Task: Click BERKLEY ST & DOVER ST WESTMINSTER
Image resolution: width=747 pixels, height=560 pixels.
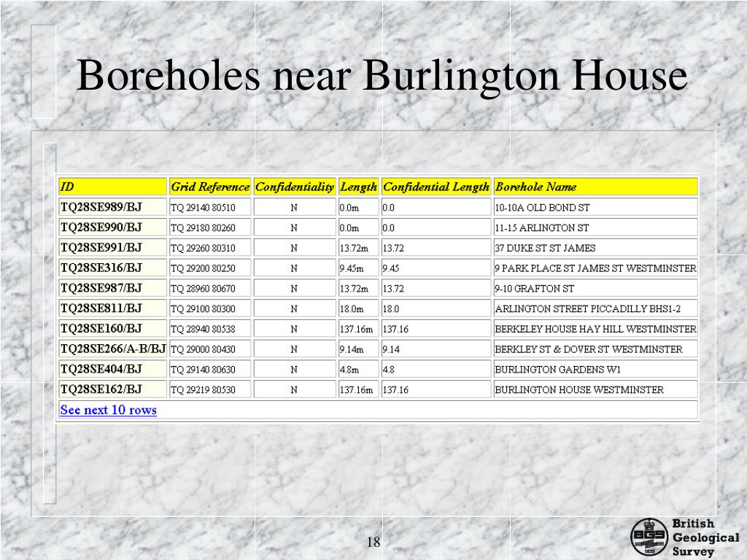Action: (589, 349)
